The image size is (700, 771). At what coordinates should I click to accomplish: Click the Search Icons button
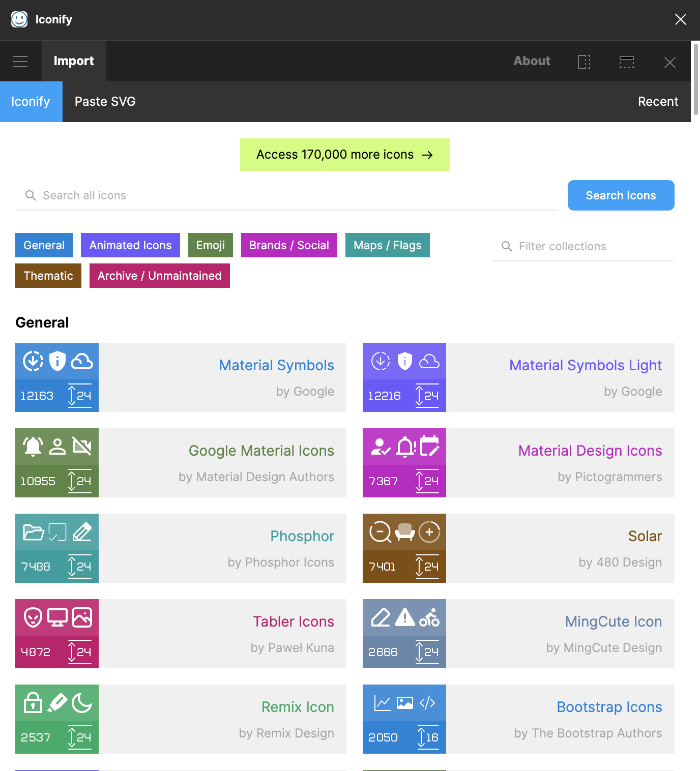click(621, 195)
